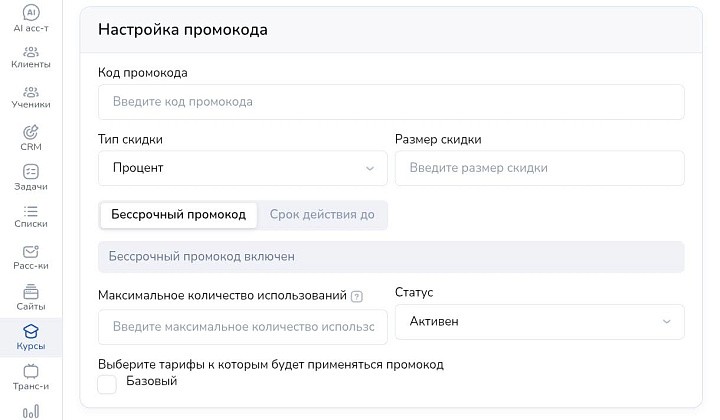
Task: Click the CRM sidebar icon
Action: [x=31, y=138]
